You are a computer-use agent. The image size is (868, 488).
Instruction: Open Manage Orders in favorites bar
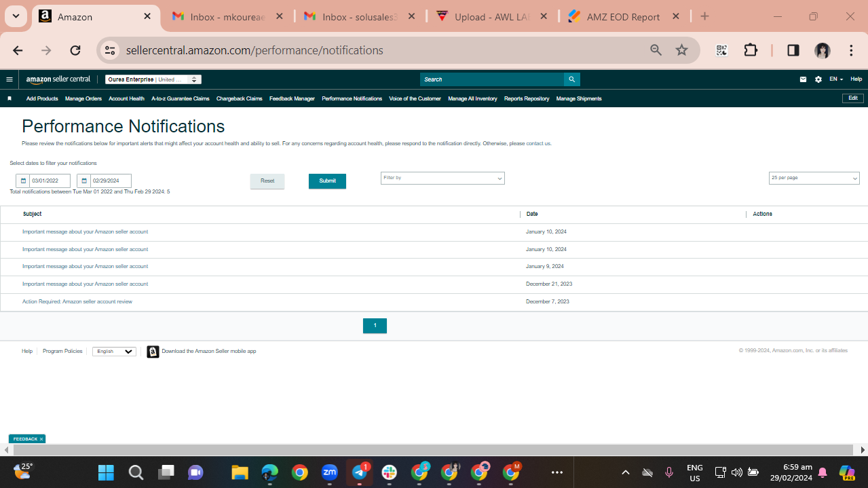[83, 98]
